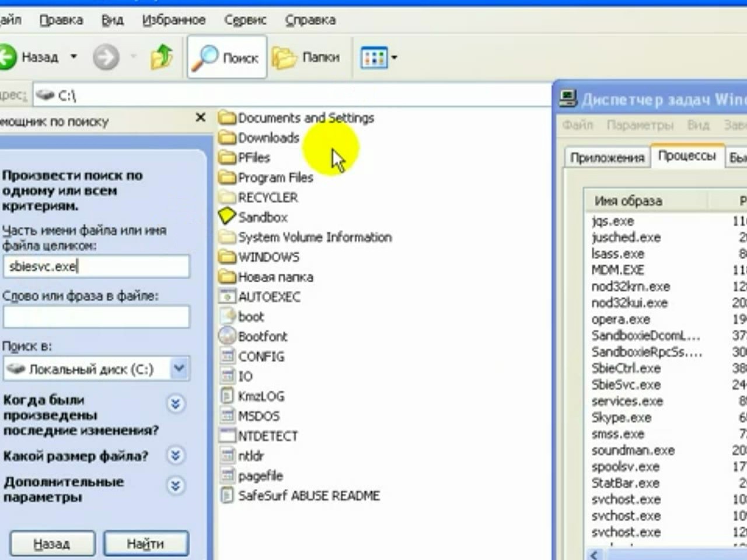747x560 pixels.
Task: Select the SafeSurf ABUSE README file
Action: [x=308, y=496]
